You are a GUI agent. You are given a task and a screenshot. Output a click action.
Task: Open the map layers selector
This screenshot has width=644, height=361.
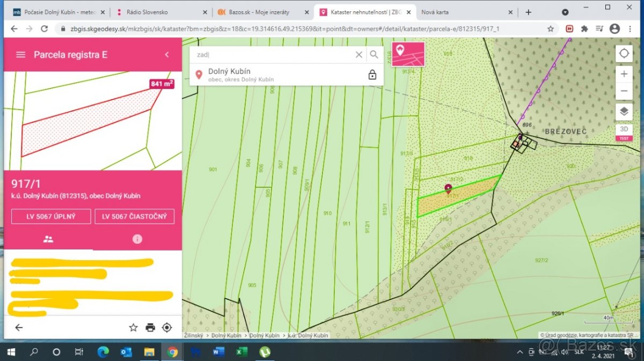coord(624,112)
